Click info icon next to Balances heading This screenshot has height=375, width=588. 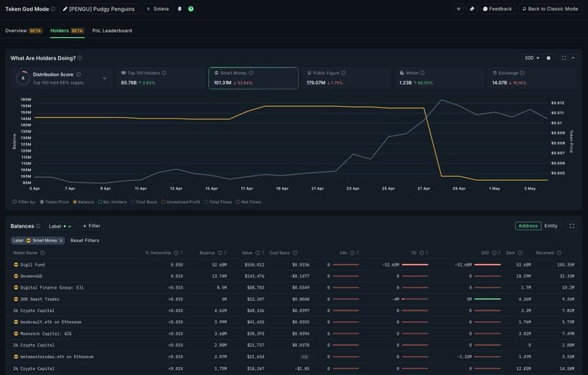(x=39, y=226)
